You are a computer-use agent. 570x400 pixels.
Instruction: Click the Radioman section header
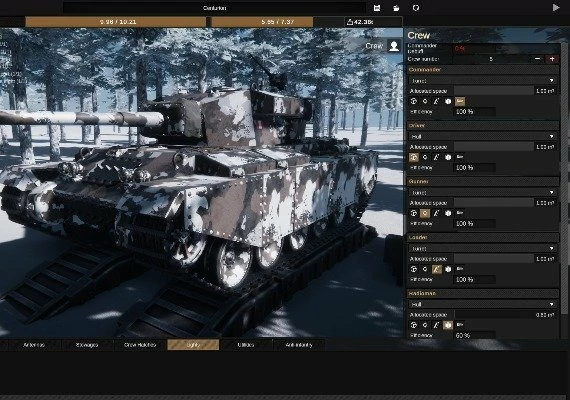click(x=483, y=293)
